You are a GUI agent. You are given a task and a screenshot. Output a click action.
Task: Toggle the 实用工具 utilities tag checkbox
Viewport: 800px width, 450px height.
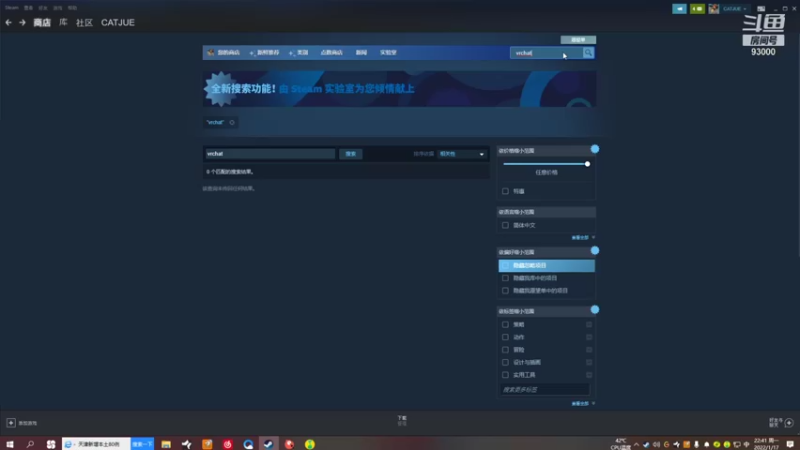[505, 375]
